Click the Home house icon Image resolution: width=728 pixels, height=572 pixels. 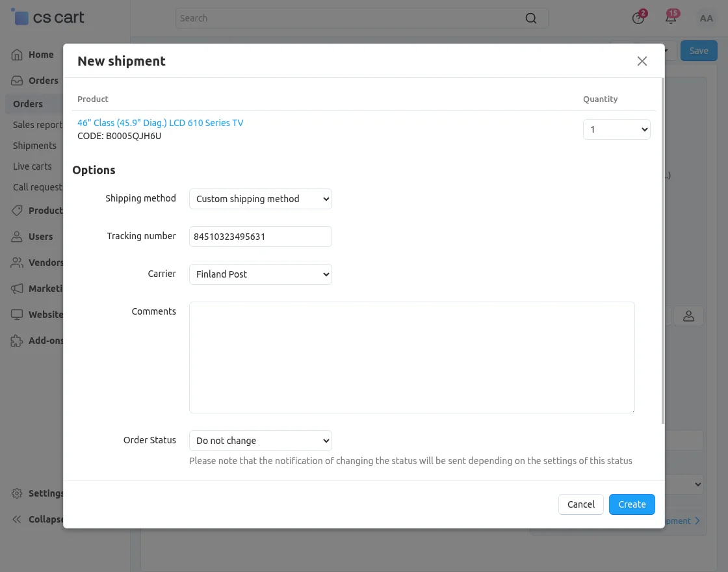(17, 55)
